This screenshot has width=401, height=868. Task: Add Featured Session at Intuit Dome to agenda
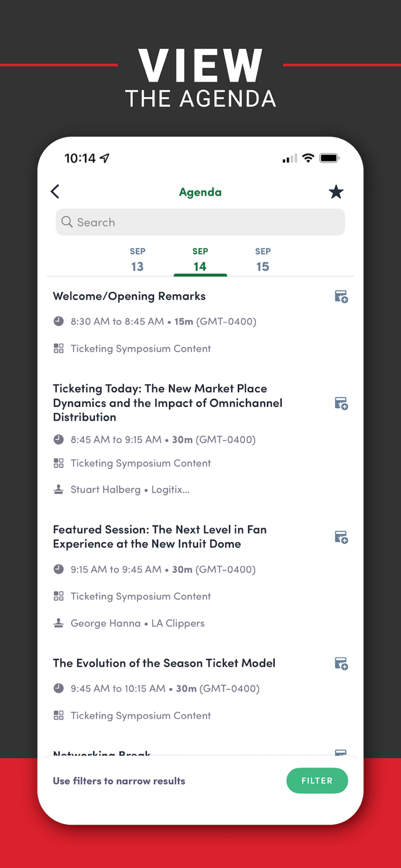(x=341, y=537)
